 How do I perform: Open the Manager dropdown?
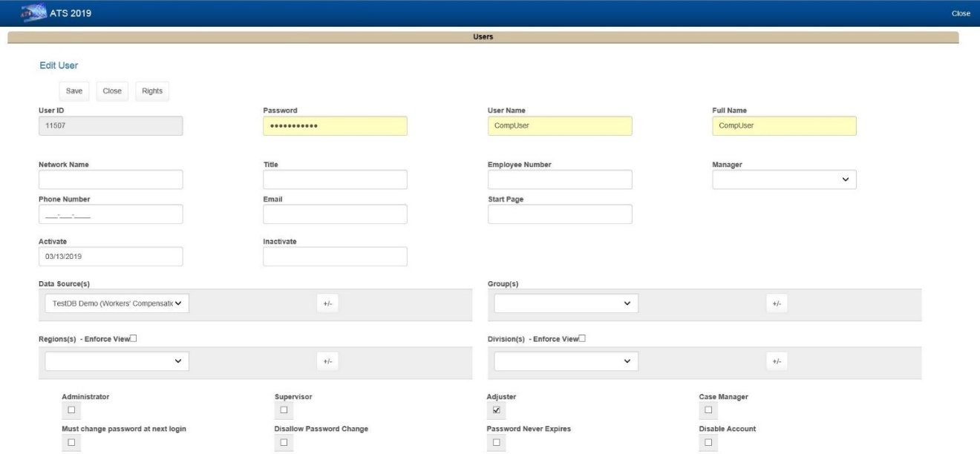coord(783,180)
